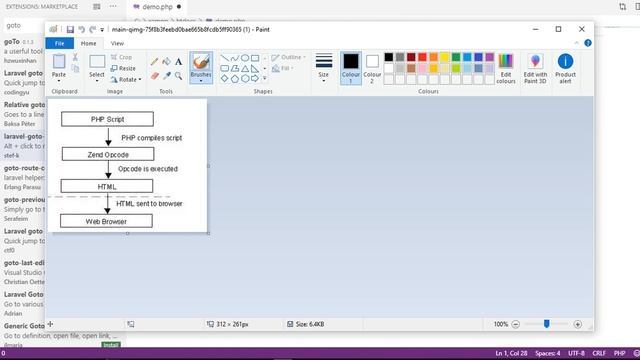The image size is (640, 360).
Task: Click the goto extension search field
Action: (x=24, y=25)
